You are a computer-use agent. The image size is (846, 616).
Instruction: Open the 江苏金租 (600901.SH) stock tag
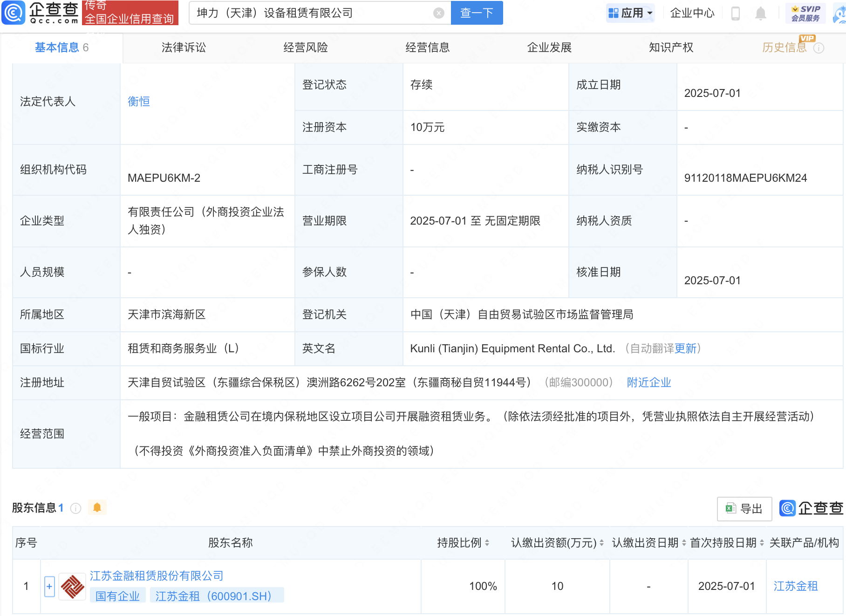coord(217,596)
